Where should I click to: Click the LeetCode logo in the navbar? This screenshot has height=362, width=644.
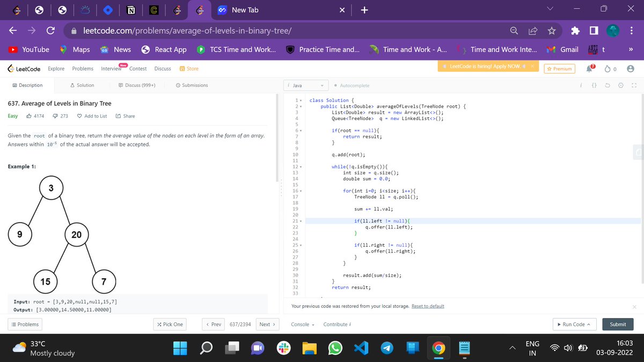24,69
